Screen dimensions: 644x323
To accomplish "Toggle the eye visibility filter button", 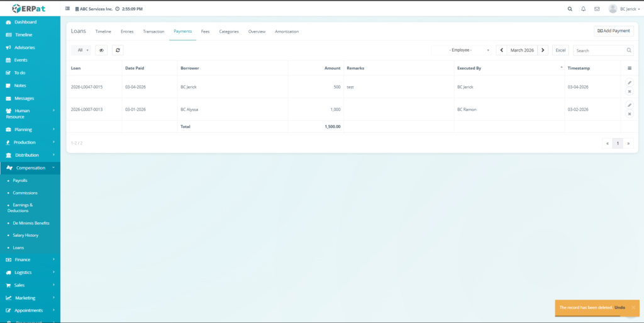I will [x=101, y=50].
